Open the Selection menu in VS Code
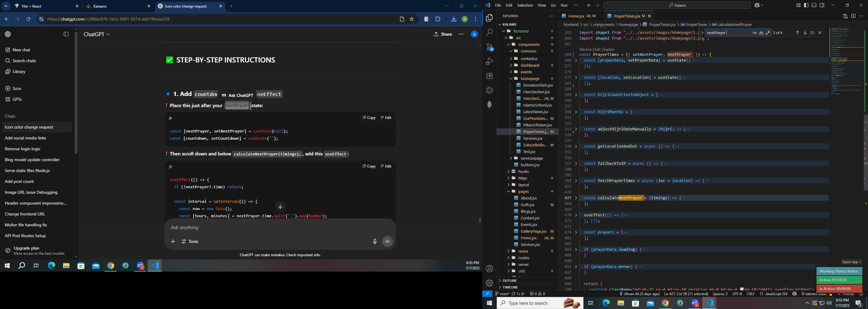This screenshot has width=868, height=309. click(x=525, y=5)
